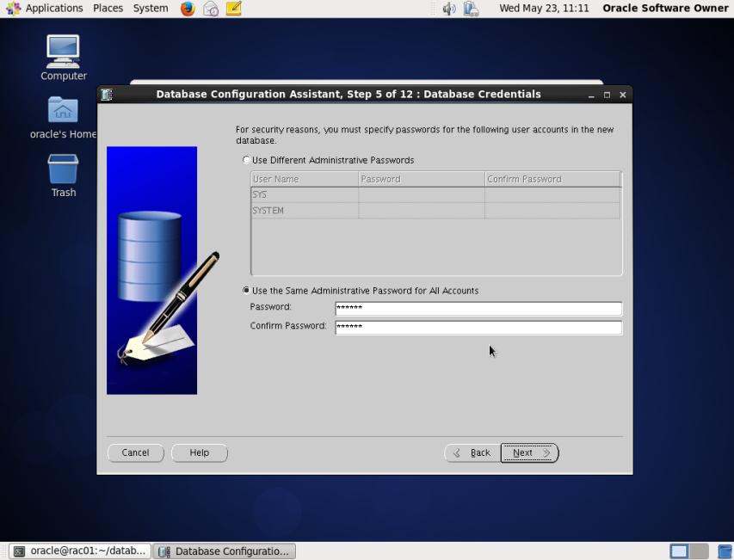Launch Firefox from the top panel
This screenshot has width=734, height=560.
(187, 9)
